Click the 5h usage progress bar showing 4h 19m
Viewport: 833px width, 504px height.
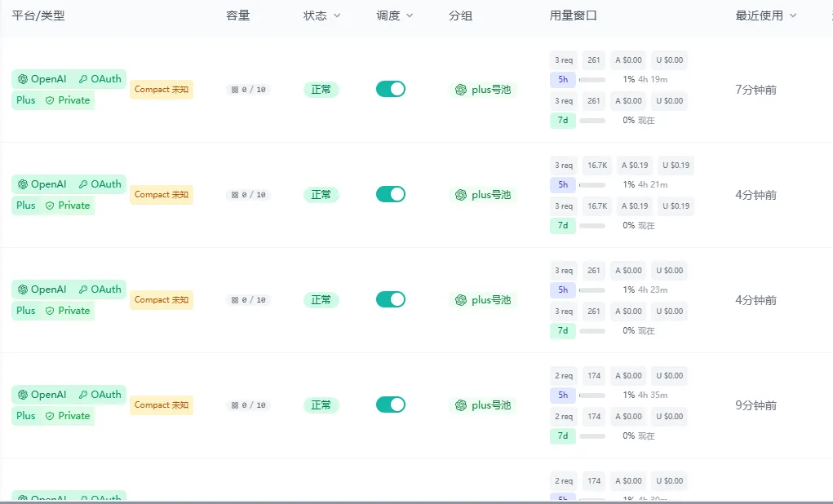(x=592, y=80)
